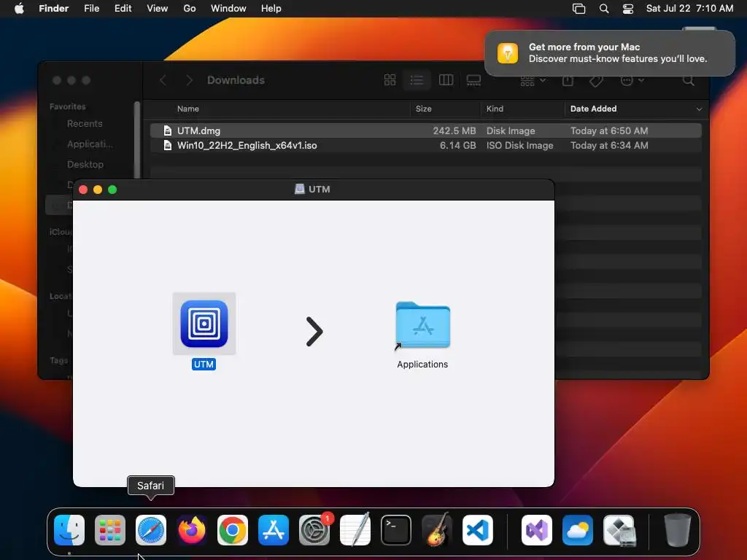
Task: Go forward in the Downloads window
Action: [189, 80]
